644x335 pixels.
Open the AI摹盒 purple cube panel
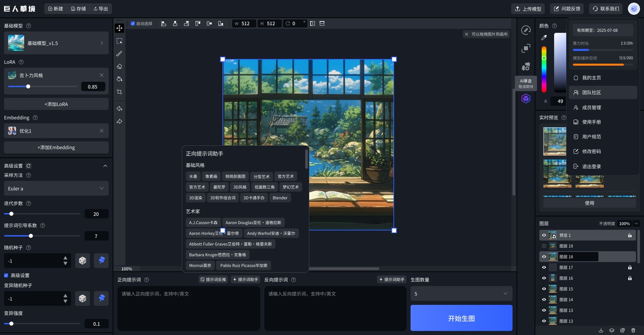click(x=526, y=98)
